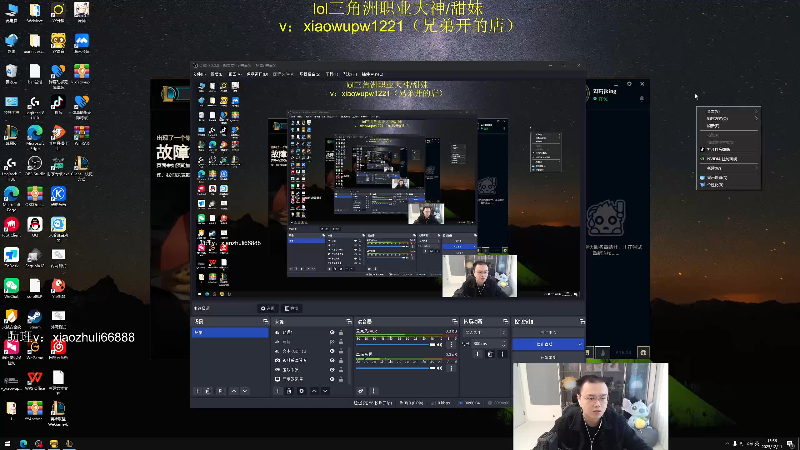Screen dimensions: 800x450
Task: Mute the second audio mixer channel
Action: [439, 368]
